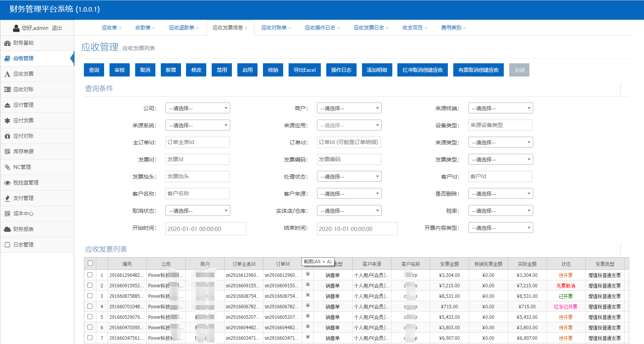
Task: Open the 发票类型 dropdown
Action: [x=500, y=160]
